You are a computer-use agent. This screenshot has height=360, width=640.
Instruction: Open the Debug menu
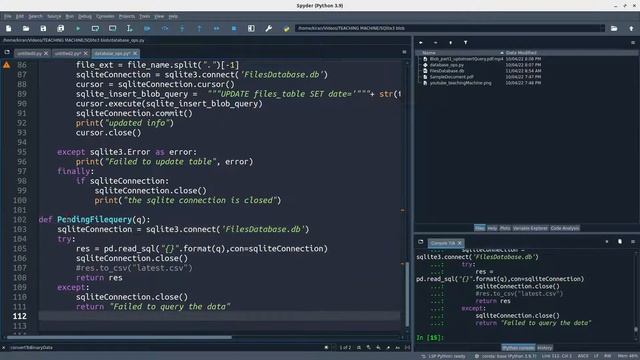pyautogui.click(x=85, y=16)
